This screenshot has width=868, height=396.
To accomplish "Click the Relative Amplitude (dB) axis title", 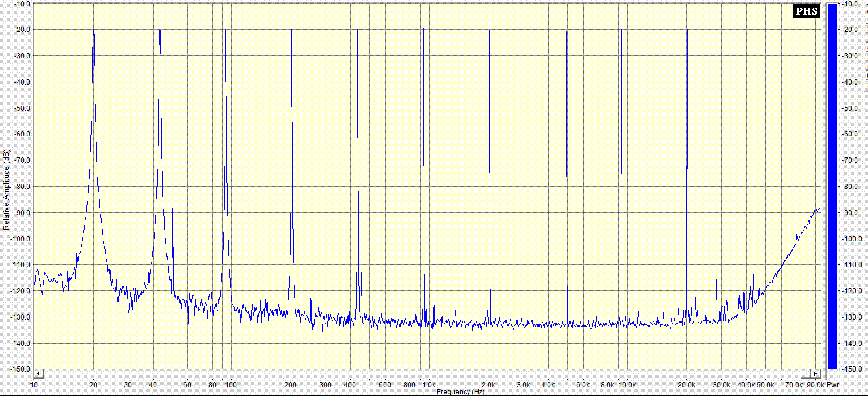I will click(6, 190).
